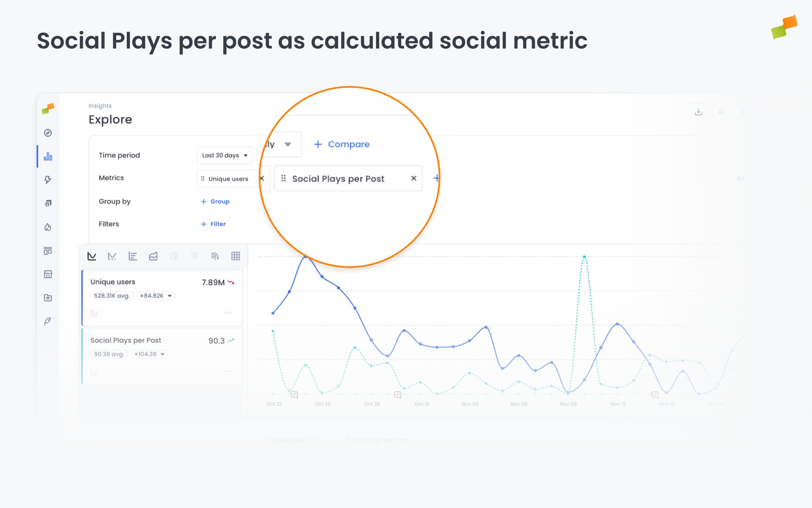
Task: Open the table grid visualization icon
Action: [236, 256]
